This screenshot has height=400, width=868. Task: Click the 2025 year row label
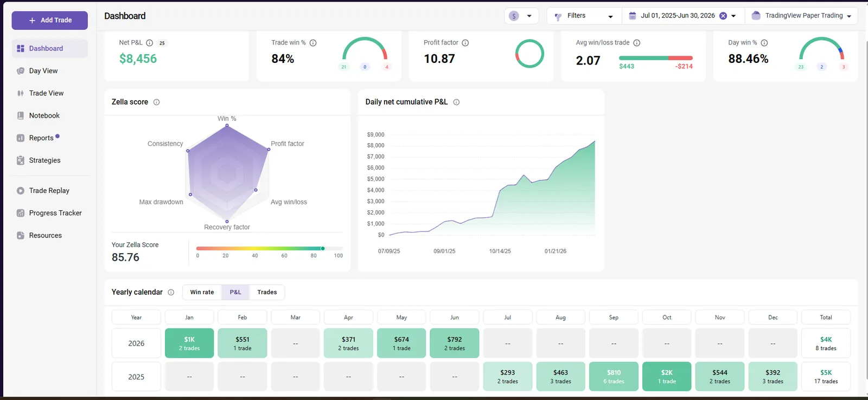click(136, 377)
